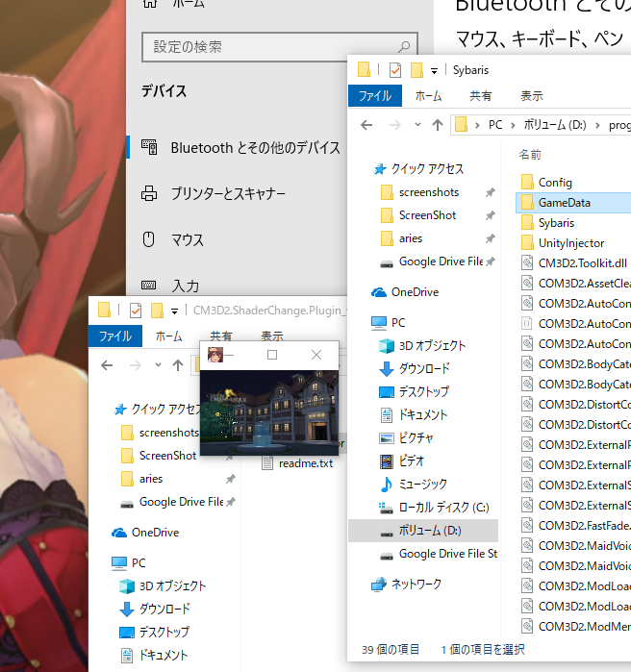Open quick access toolbar dropdown in ShaderChange window

(x=174, y=311)
